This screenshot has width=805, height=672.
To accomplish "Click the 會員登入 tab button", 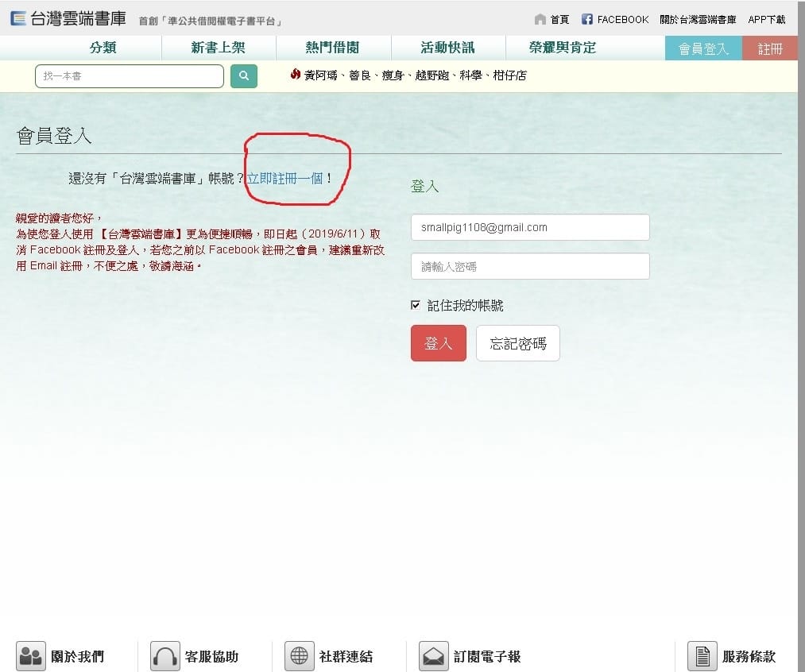I will (703, 48).
